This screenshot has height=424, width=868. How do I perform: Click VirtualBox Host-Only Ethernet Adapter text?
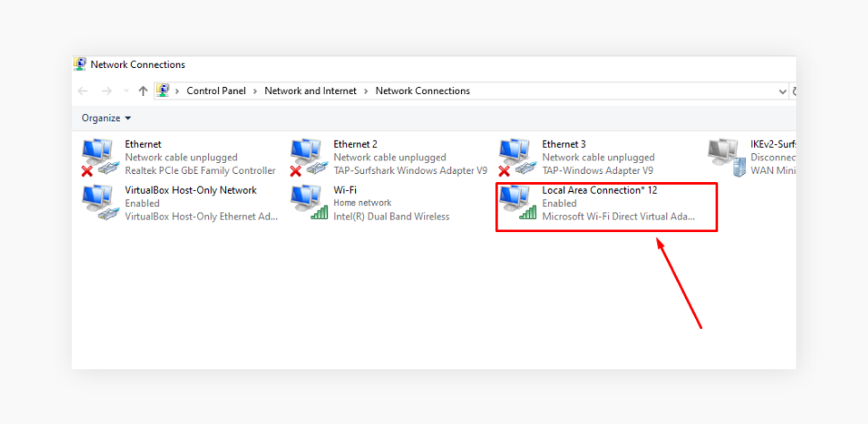click(202, 216)
